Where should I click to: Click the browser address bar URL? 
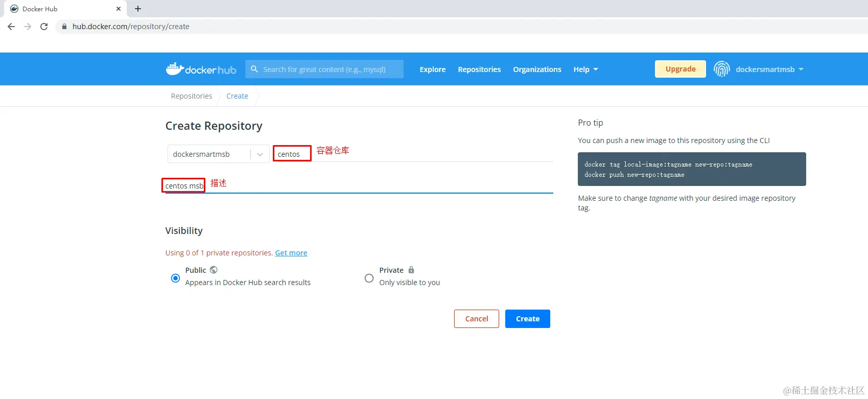[x=131, y=27]
